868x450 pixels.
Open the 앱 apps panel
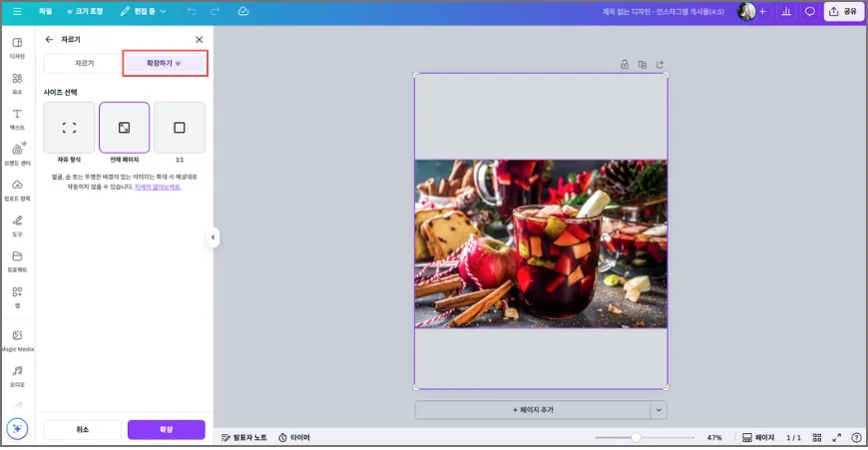click(x=17, y=296)
